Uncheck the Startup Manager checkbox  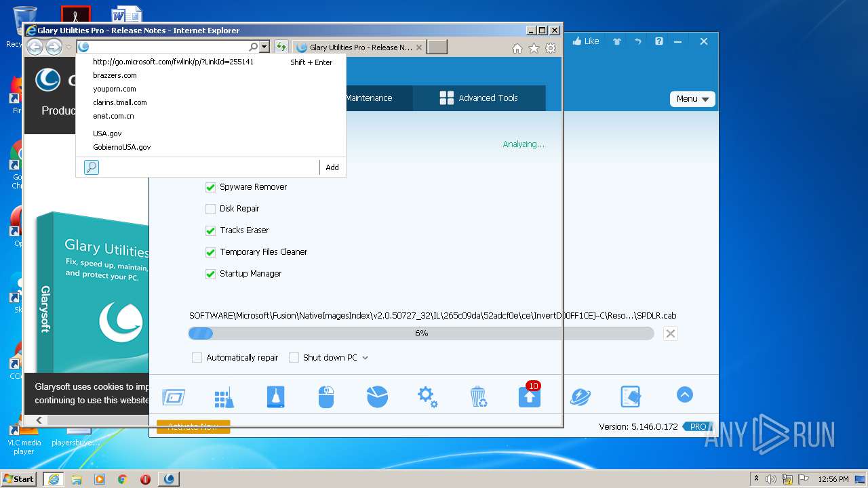[x=210, y=274]
